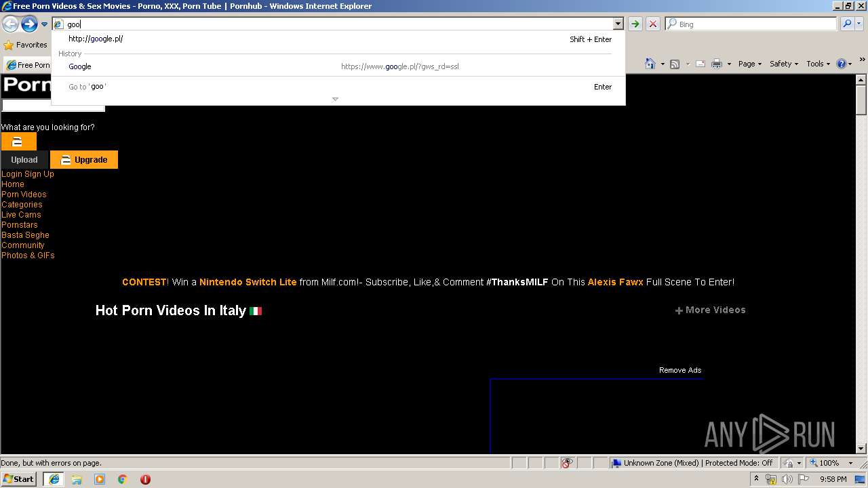Viewport: 868px width, 488px height.
Task: Open the Live Cams navigation link
Action: click(21, 215)
